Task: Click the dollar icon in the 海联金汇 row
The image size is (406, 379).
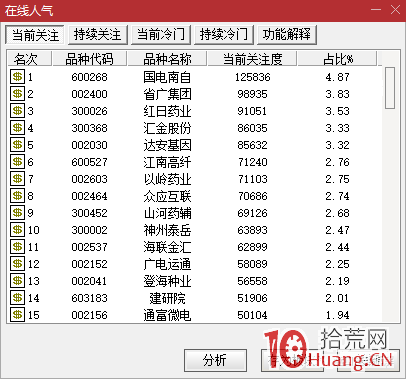Action: point(17,247)
